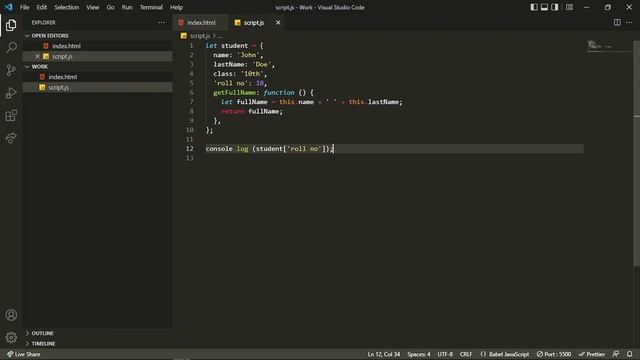Click line number 6 in gutter
Image resolution: width=640 pixels, height=360 pixels.
(x=191, y=92)
